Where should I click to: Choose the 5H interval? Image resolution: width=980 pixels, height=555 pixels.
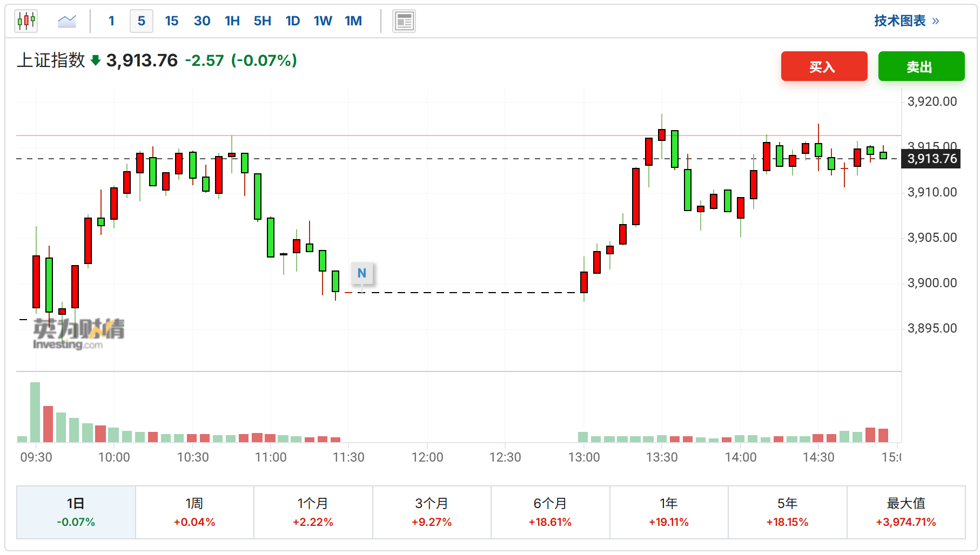[x=263, y=21]
